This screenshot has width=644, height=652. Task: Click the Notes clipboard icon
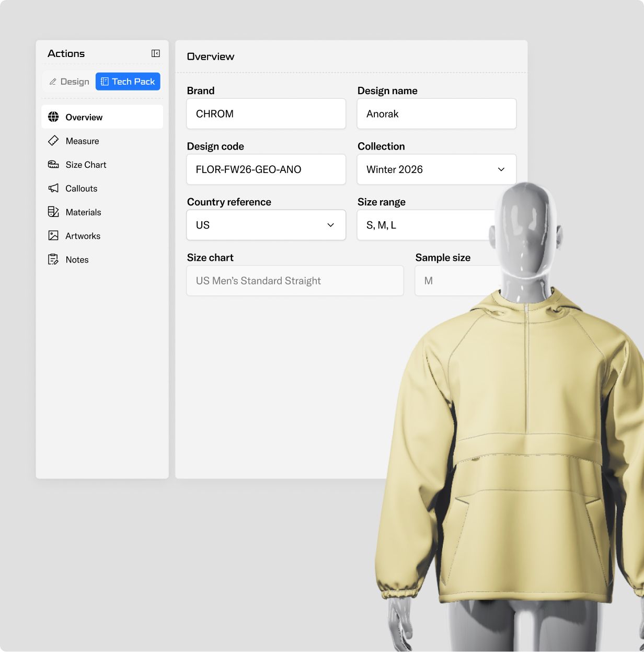[53, 259]
